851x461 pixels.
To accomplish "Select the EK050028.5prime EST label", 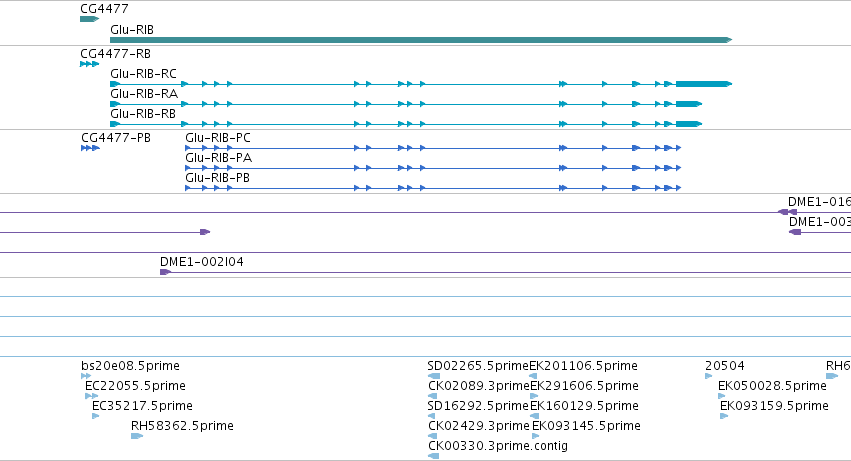I will pyautogui.click(x=772, y=386).
